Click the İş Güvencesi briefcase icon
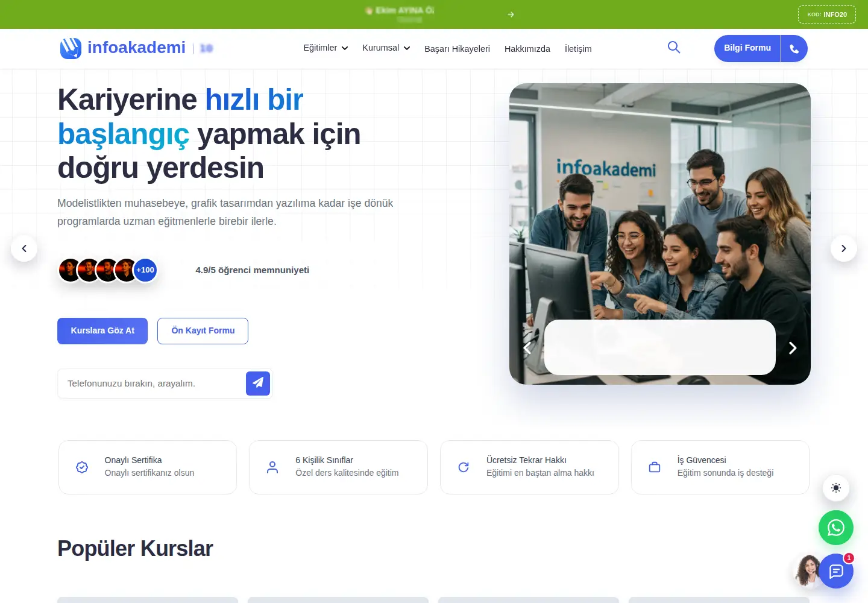 click(655, 467)
